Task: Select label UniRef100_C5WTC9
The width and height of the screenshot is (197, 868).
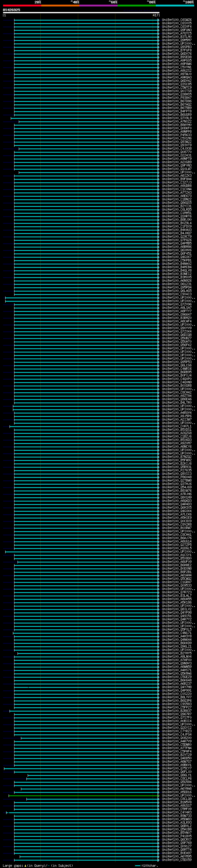Action: point(177,88)
